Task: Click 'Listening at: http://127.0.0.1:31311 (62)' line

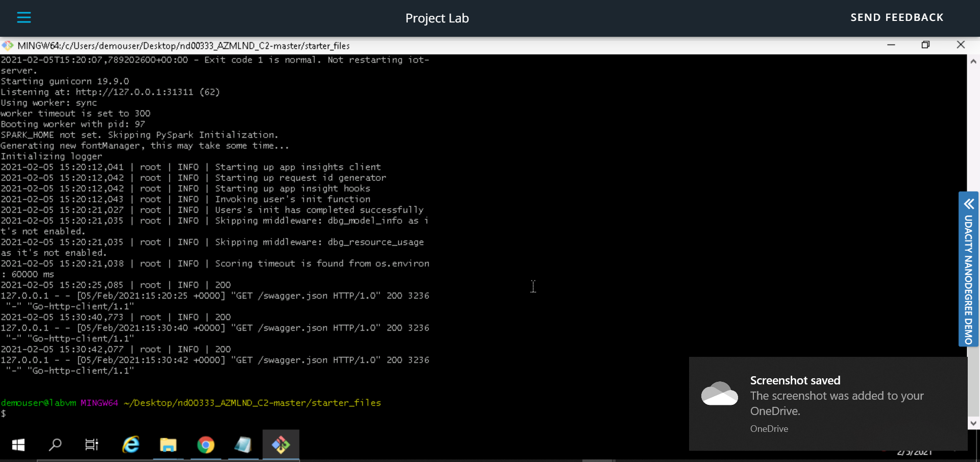Action: point(110,92)
